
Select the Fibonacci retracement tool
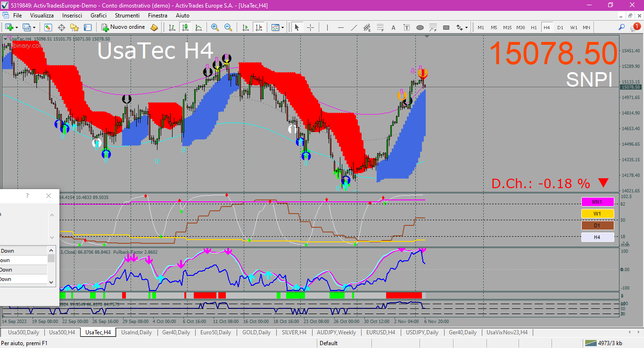click(x=380, y=27)
